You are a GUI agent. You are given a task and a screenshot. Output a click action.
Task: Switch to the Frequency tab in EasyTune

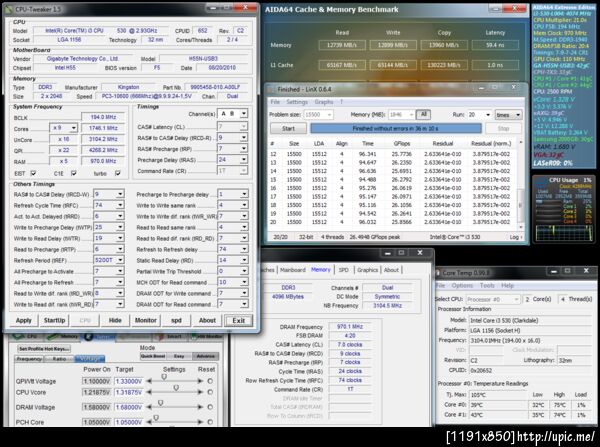pos(29,359)
